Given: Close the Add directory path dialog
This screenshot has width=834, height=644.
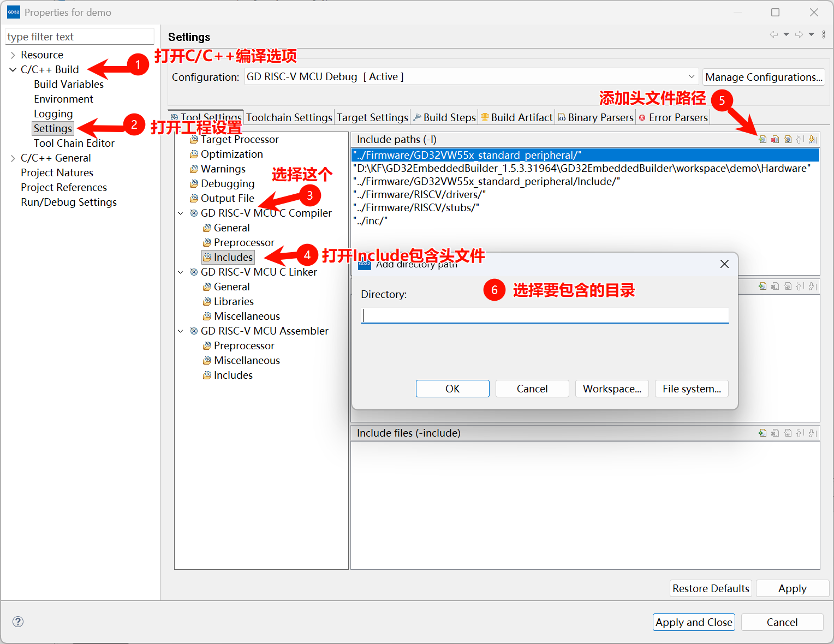Looking at the screenshot, I should 724,264.
